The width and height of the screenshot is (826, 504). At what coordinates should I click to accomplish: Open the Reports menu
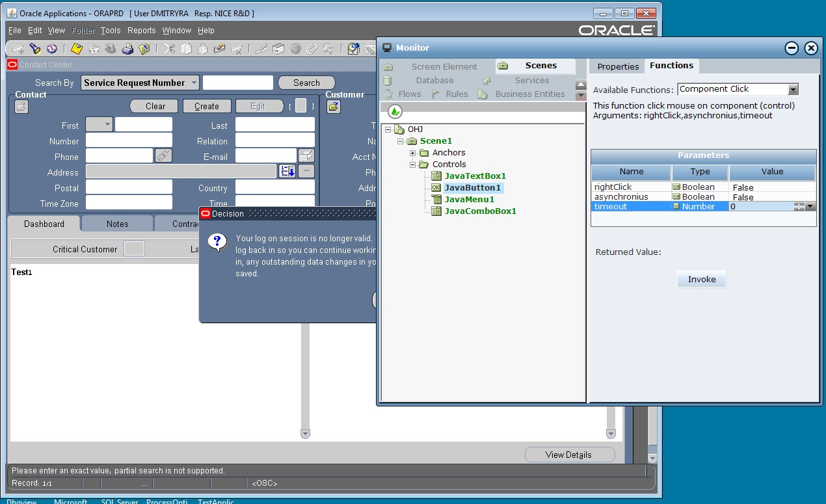(141, 31)
